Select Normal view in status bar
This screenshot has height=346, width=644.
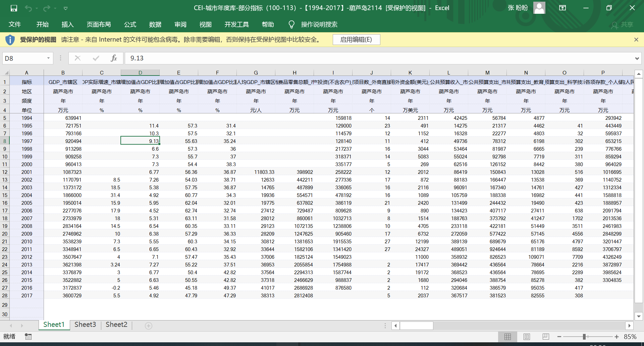click(507, 337)
